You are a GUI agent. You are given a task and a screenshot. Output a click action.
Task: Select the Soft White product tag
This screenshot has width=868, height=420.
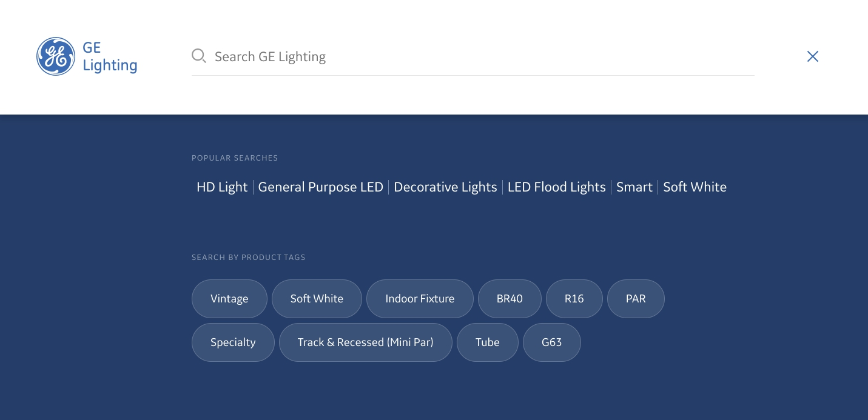[317, 299]
